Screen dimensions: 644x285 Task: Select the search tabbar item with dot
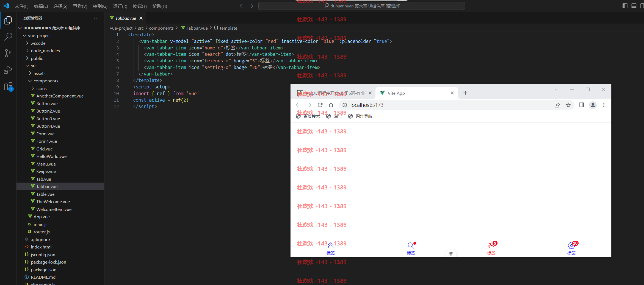411,249
